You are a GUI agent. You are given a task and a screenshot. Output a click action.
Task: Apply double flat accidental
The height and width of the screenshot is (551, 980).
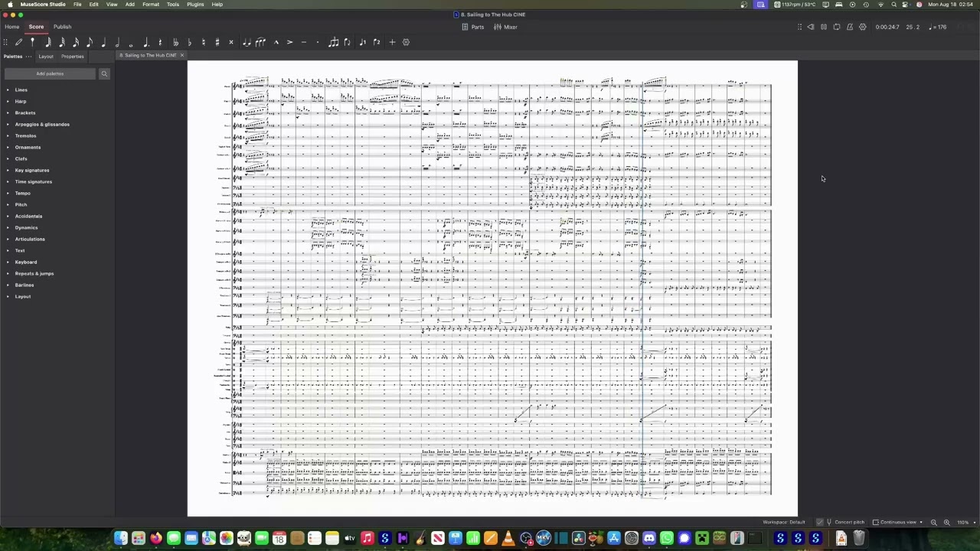pos(175,42)
